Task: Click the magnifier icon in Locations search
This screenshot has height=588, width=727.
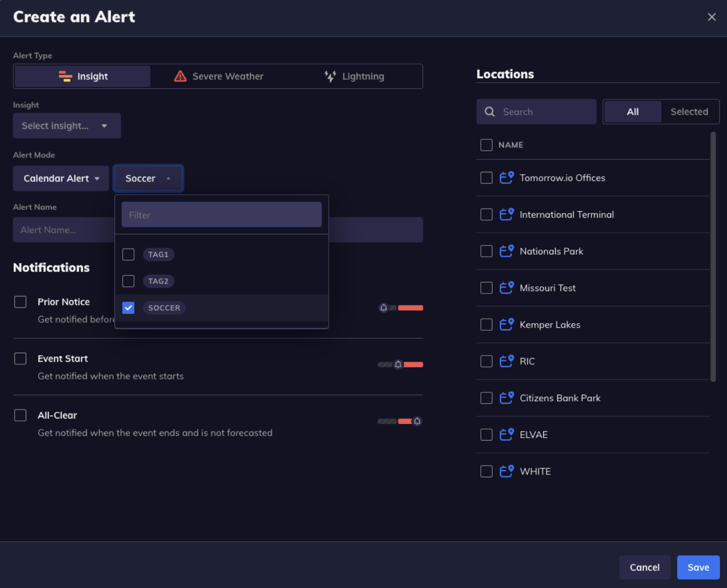Action: tap(489, 112)
